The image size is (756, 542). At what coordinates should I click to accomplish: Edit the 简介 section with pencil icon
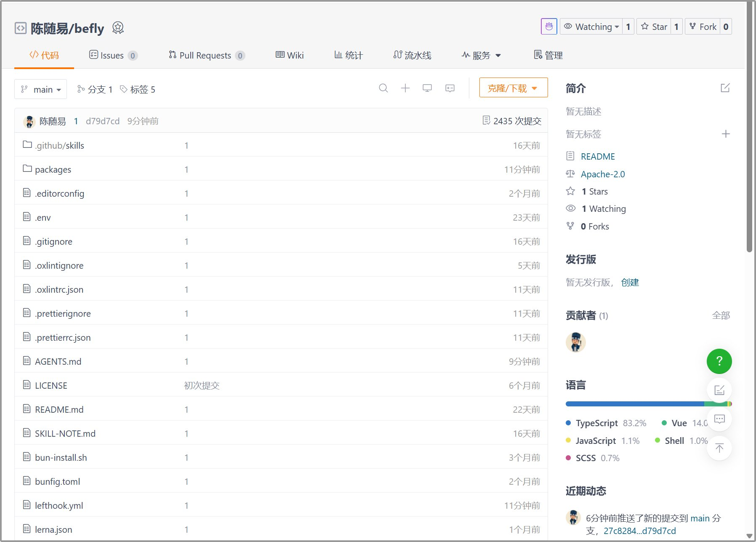tap(725, 88)
